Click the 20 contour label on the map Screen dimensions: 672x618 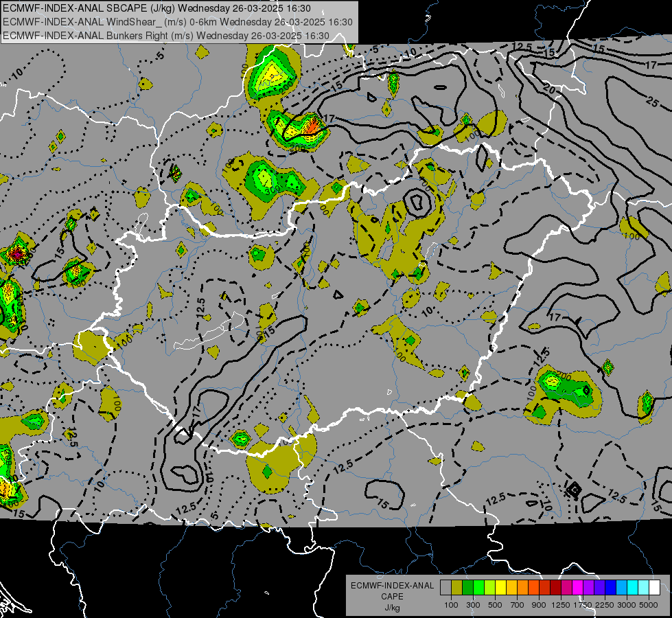coord(549,90)
